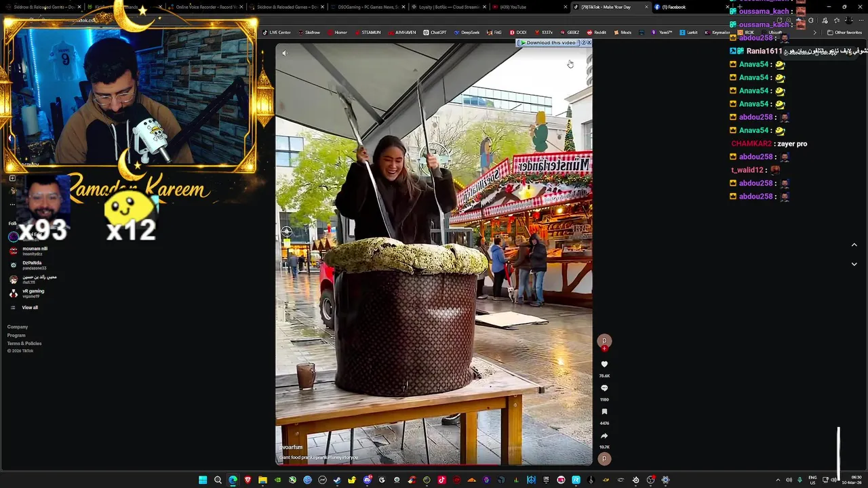Open Steam from taskbar
This screenshot has height=488, width=868.
(337, 480)
